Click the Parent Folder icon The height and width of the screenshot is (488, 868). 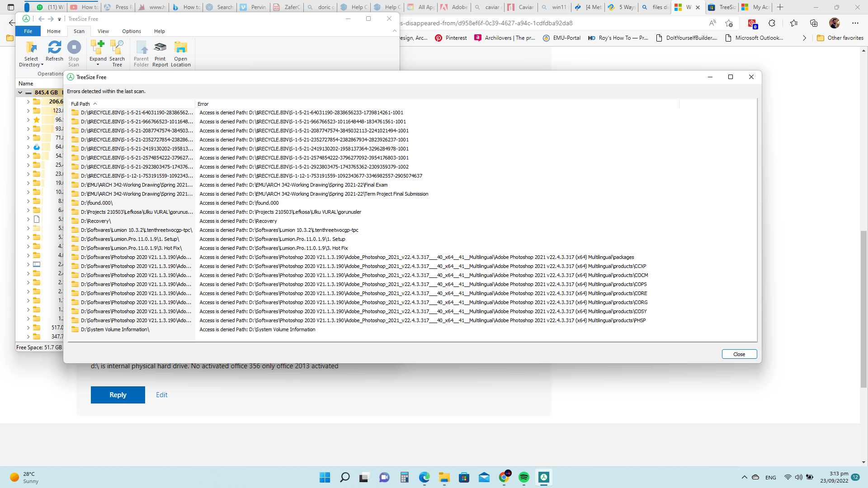point(141,47)
